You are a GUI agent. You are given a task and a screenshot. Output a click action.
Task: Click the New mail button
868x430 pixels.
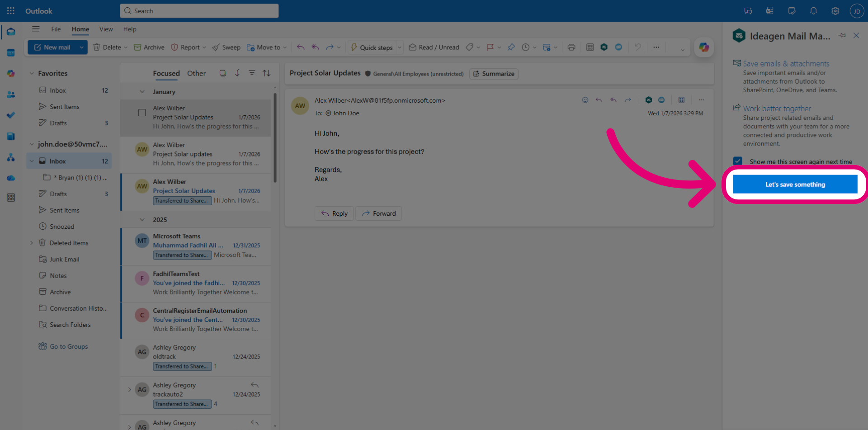click(x=52, y=47)
